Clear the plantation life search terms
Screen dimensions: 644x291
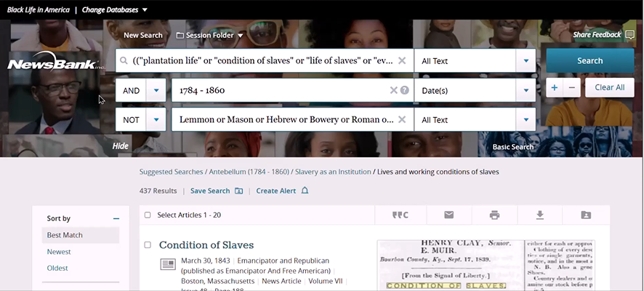click(402, 61)
